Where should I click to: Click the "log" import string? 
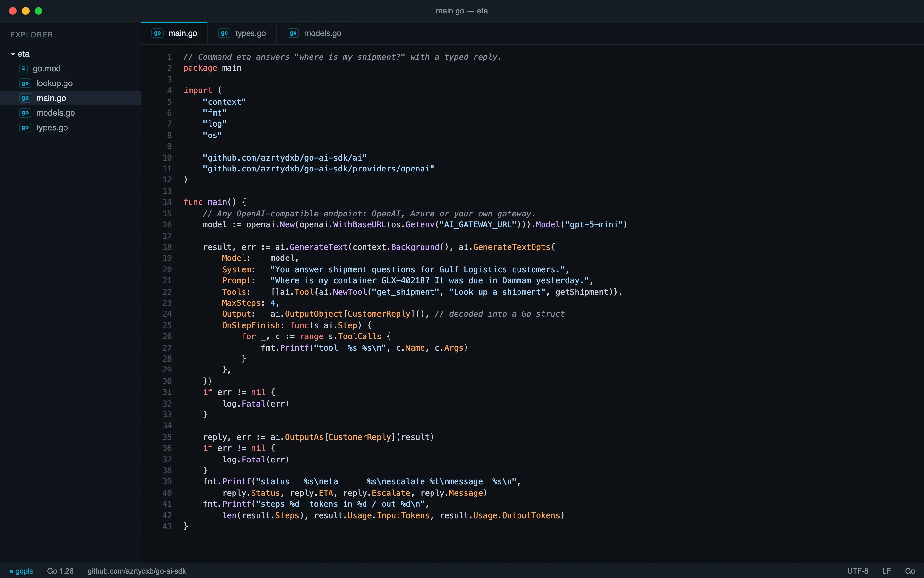(215, 124)
